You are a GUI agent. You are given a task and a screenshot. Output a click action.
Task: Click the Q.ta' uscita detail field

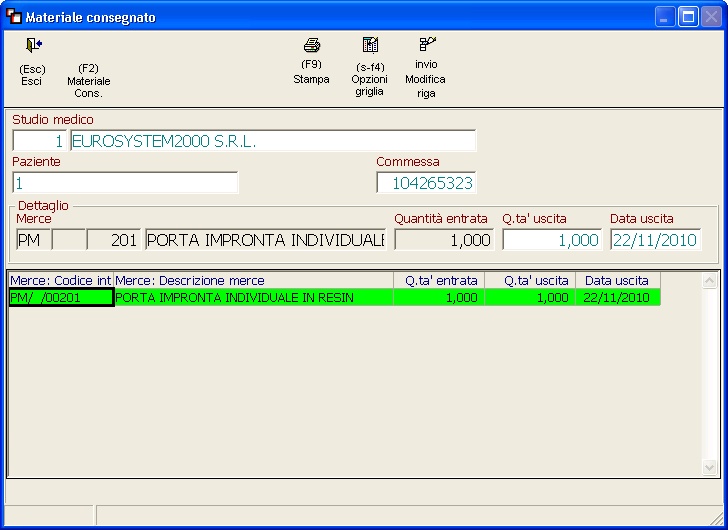[x=552, y=239]
